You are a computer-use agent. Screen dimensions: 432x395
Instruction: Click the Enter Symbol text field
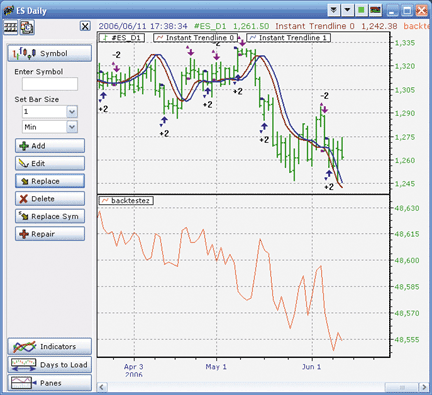50,84
